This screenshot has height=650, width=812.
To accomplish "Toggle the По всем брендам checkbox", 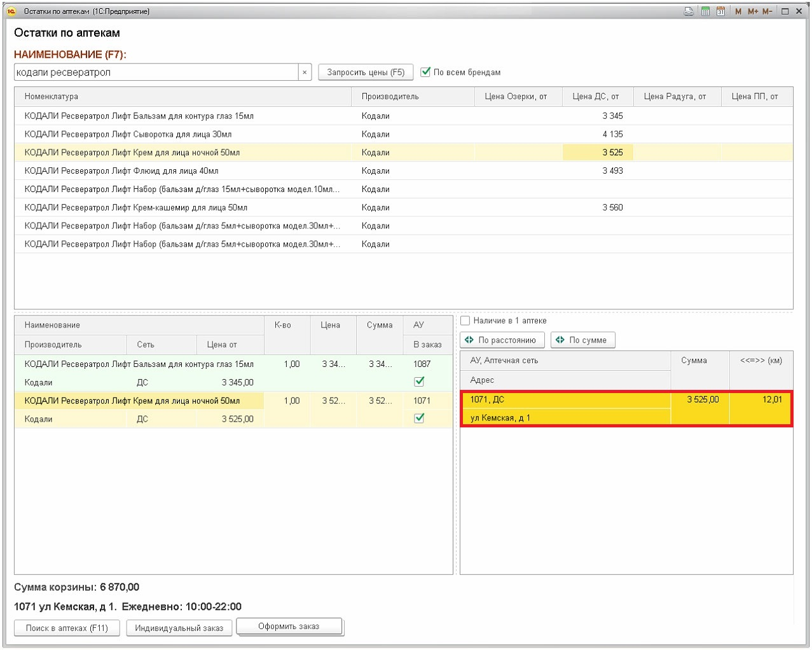I will coord(426,73).
